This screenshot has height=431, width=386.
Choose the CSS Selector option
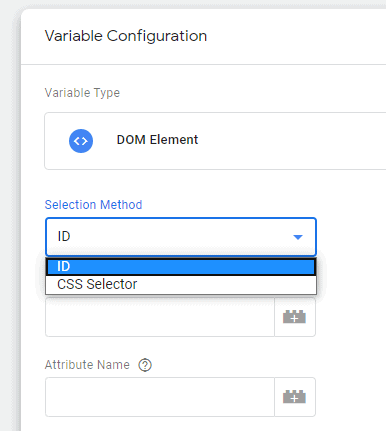coord(181,285)
